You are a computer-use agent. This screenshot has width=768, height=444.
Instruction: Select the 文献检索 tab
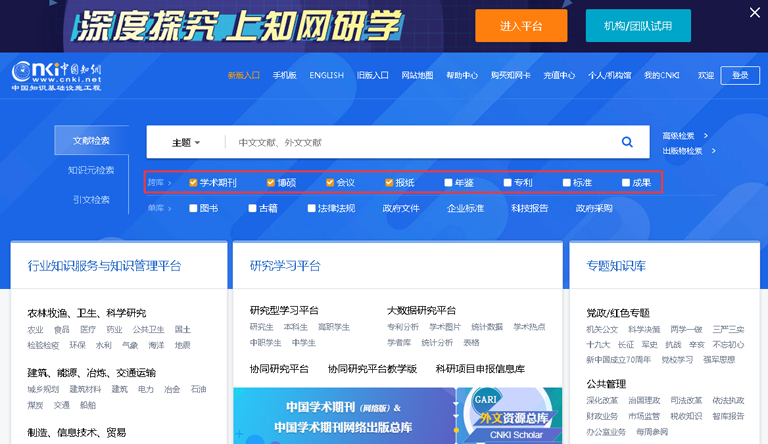(x=91, y=141)
